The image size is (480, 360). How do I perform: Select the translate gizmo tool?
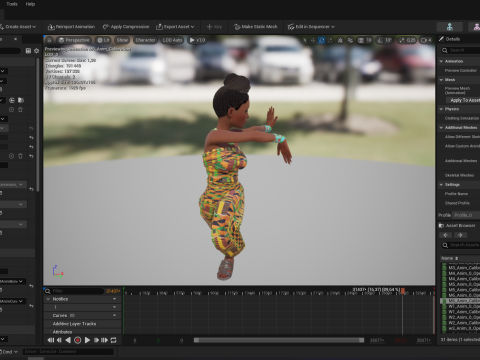313,40
